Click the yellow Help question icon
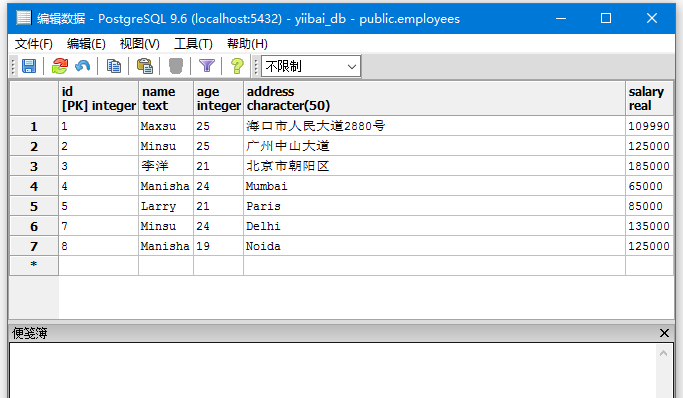This screenshot has height=398, width=683. [237, 66]
